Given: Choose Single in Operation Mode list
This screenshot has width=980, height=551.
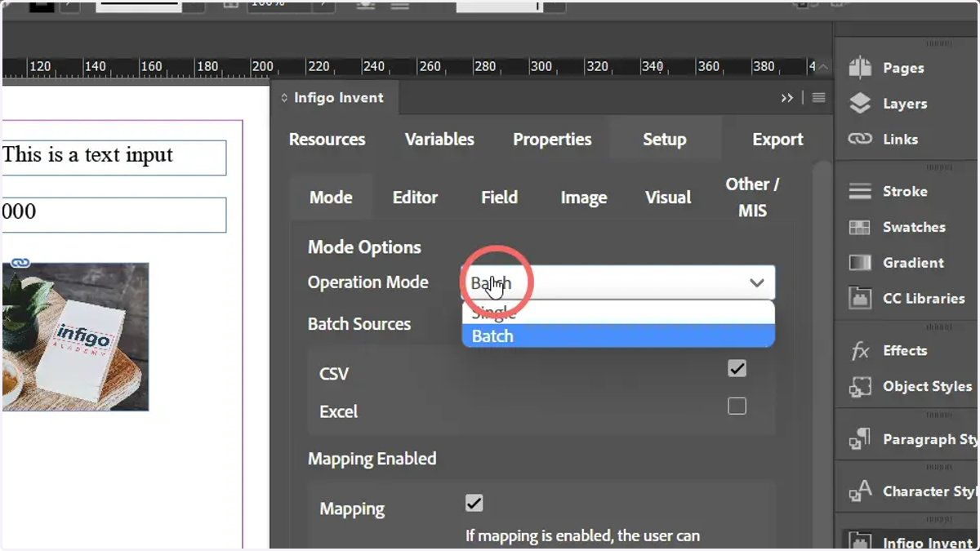Looking at the screenshot, I should coord(618,313).
